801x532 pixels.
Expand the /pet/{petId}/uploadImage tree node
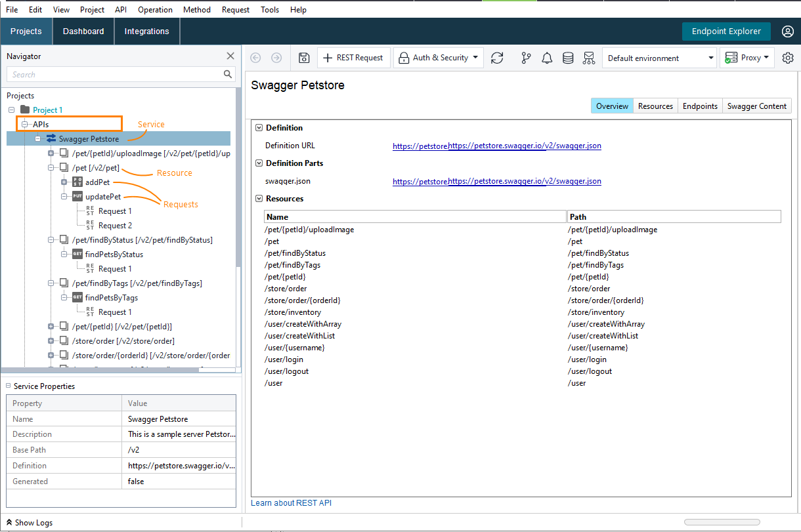(51, 153)
